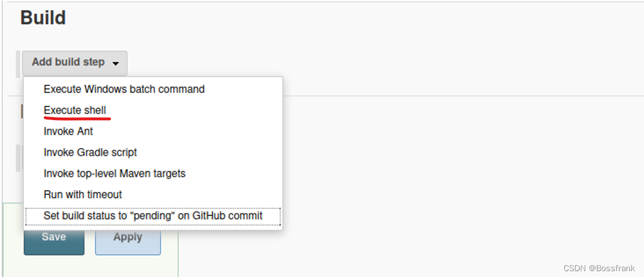Pick Set build status to pending on GitHub commit
This screenshot has width=644, height=277.
152,216
